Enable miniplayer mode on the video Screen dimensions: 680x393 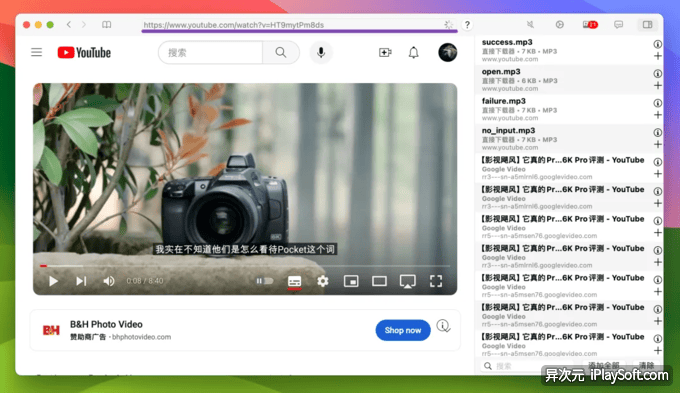[351, 281]
